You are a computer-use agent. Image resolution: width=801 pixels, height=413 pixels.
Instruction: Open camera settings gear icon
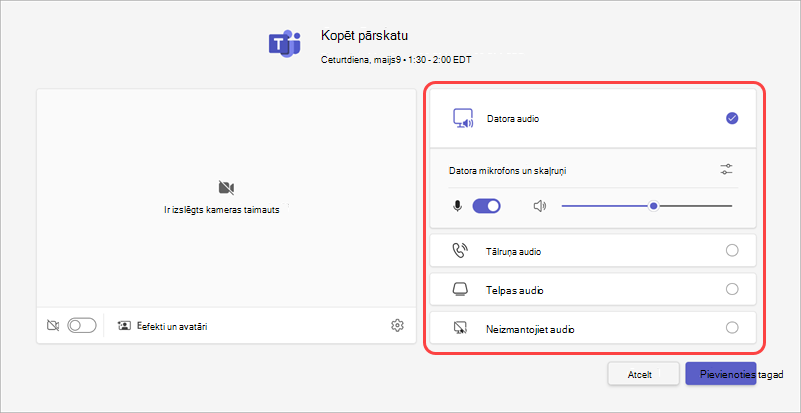tap(397, 325)
